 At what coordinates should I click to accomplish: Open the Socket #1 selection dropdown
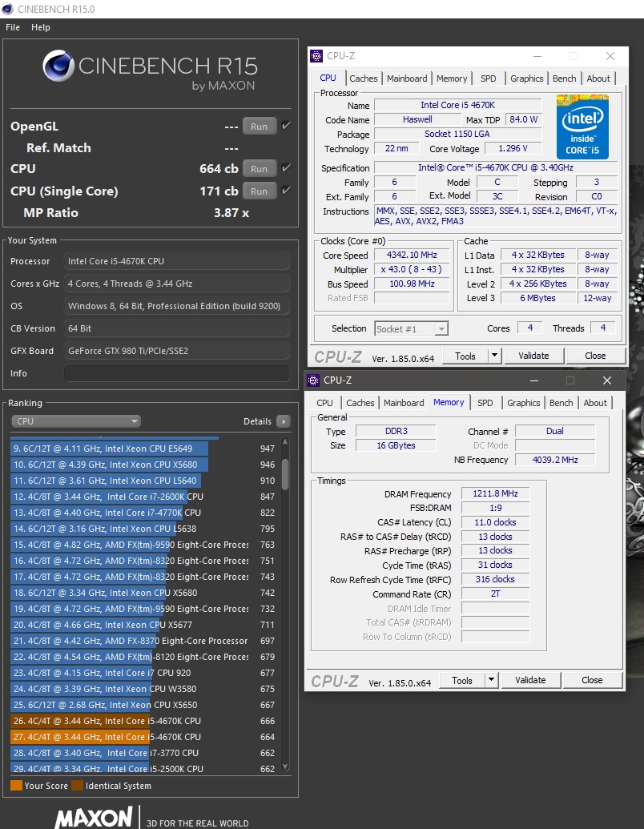[x=411, y=328]
